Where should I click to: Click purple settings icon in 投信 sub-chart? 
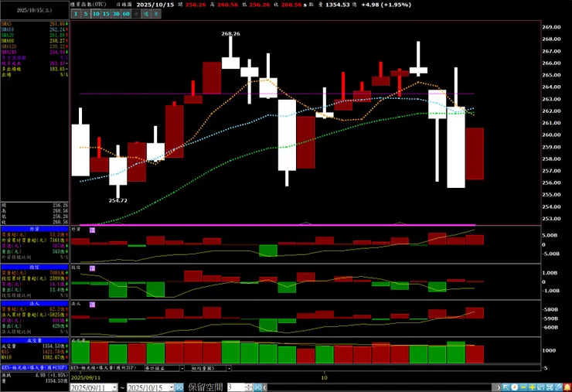[x=92, y=268]
